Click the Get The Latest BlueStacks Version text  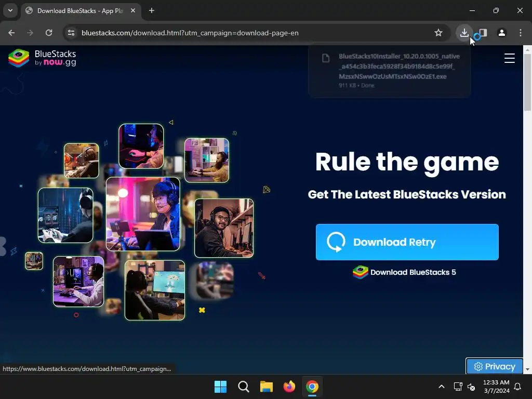coord(407,194)
